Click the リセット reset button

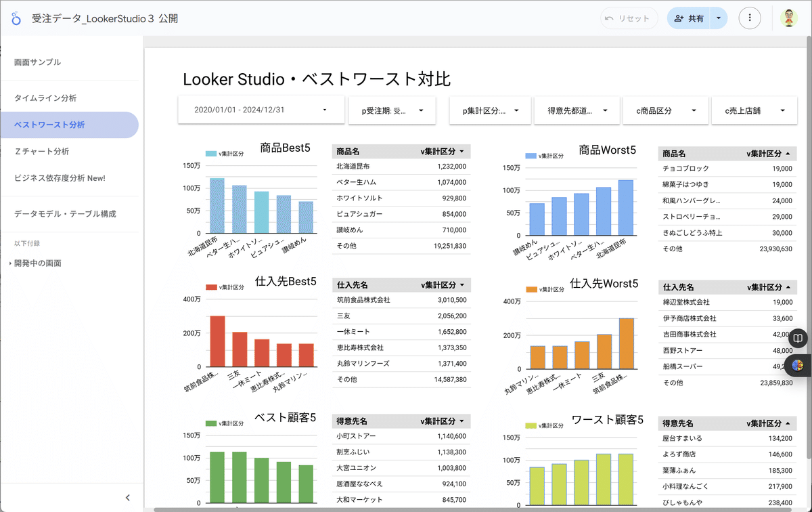(x=629, y=18)
